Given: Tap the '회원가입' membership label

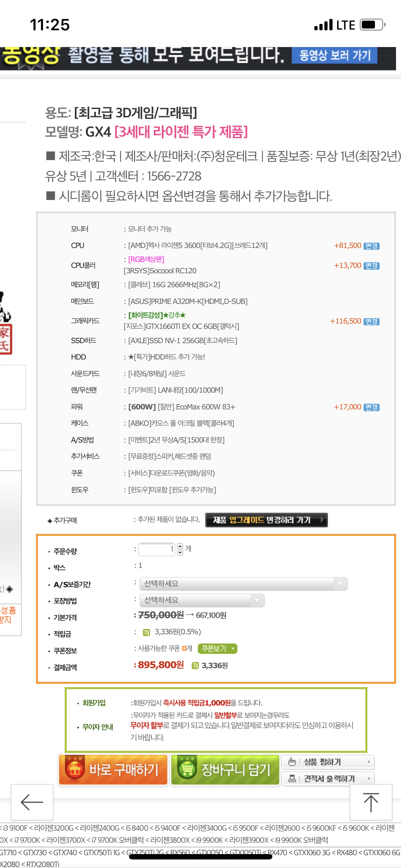Looking at the screenshot, I should 94,703.
